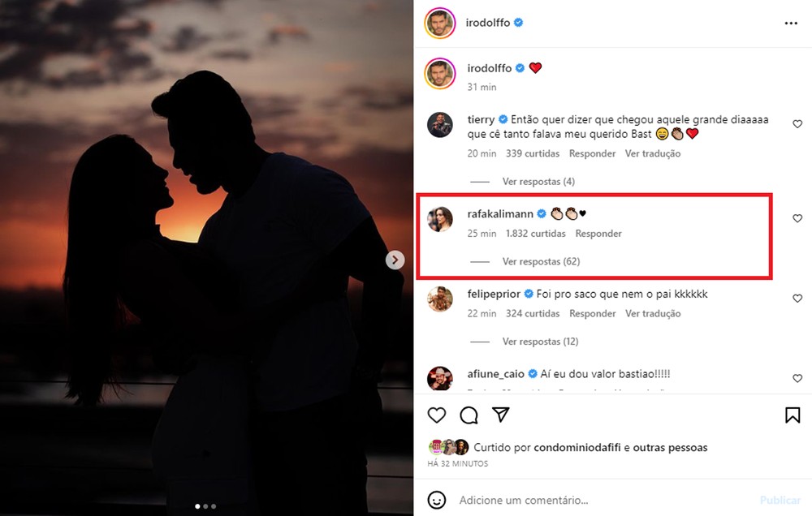Open post options via the three-dot icon
Screen dimensions: 812x516
click(792, 23)
